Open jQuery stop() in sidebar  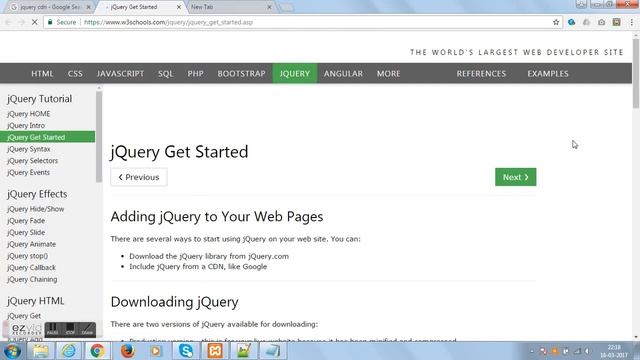coord(27,256)
